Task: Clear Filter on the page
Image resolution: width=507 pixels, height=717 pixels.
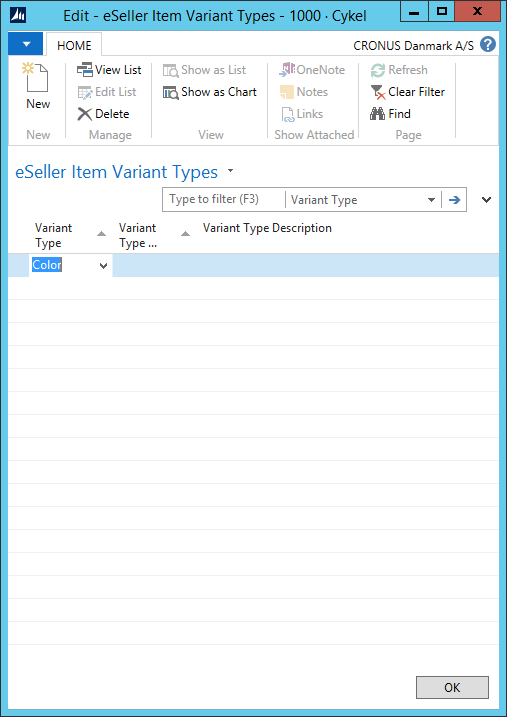Action: [x=408, y=92]
